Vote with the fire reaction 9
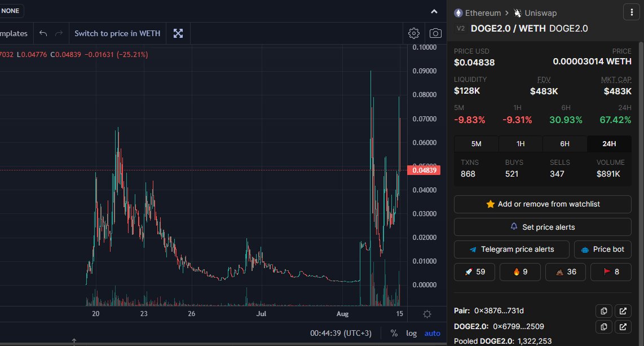The image size is (644, 346). coord(520,272)
